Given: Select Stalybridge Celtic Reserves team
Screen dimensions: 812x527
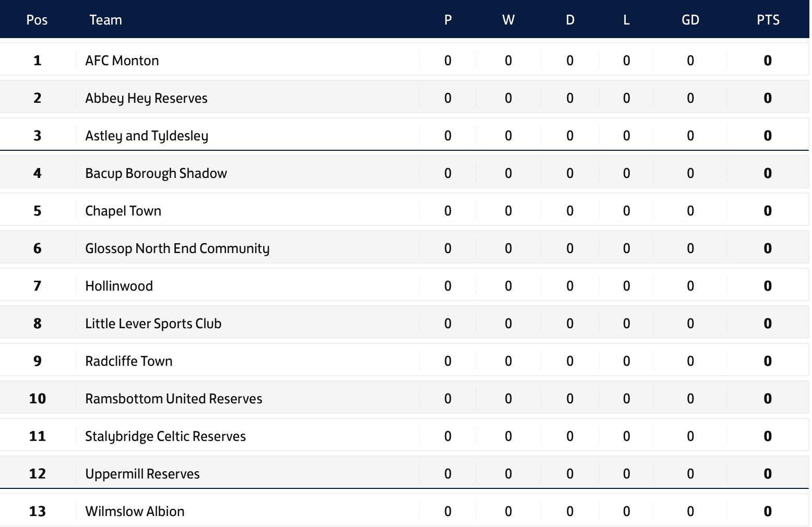Looking at the screenshot, I should (165, 436).
